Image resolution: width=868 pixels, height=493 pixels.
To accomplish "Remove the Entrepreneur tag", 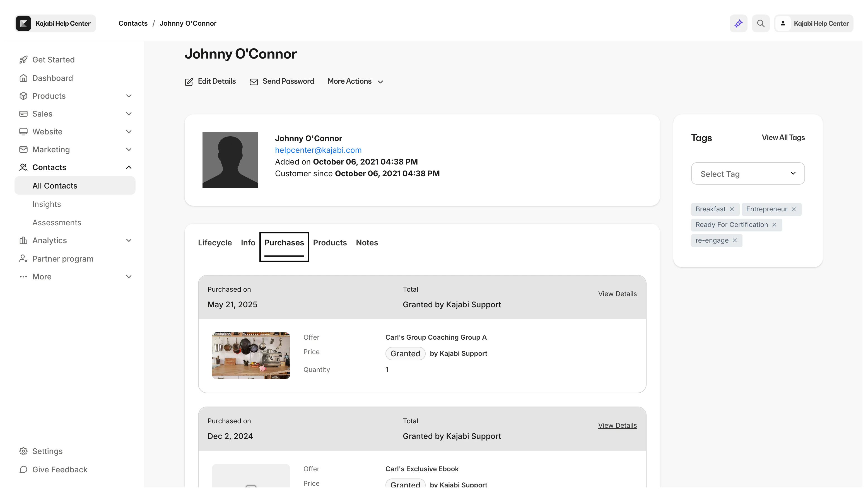I will (x=794, y=209).
